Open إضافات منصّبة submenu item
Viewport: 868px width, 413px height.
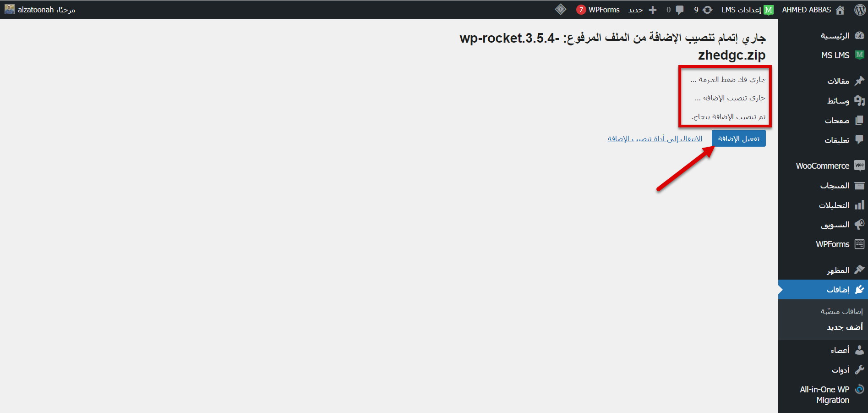(x=841, y=311)
